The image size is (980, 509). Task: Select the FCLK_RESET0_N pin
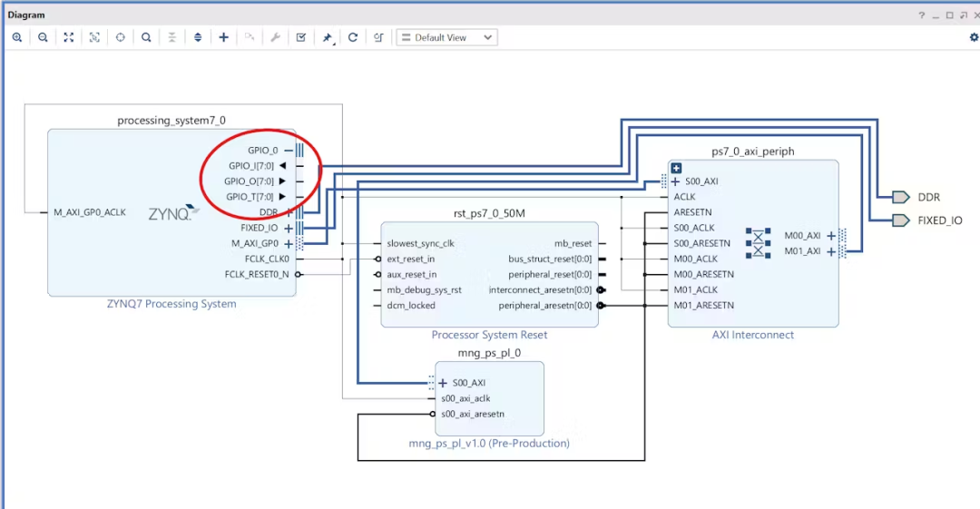(x=257, y=275)
